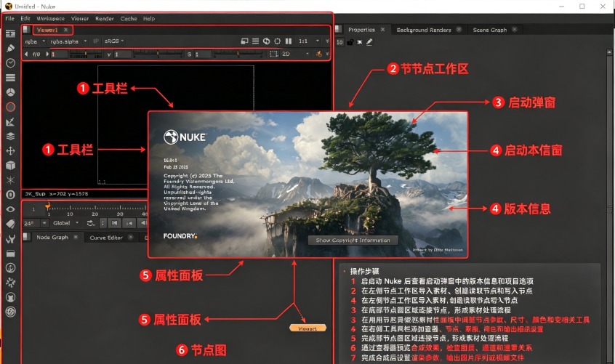Viewport: 615px width, 364px height.
Task: Open the Viewer pane content menu icon
Action: point(26,29)
